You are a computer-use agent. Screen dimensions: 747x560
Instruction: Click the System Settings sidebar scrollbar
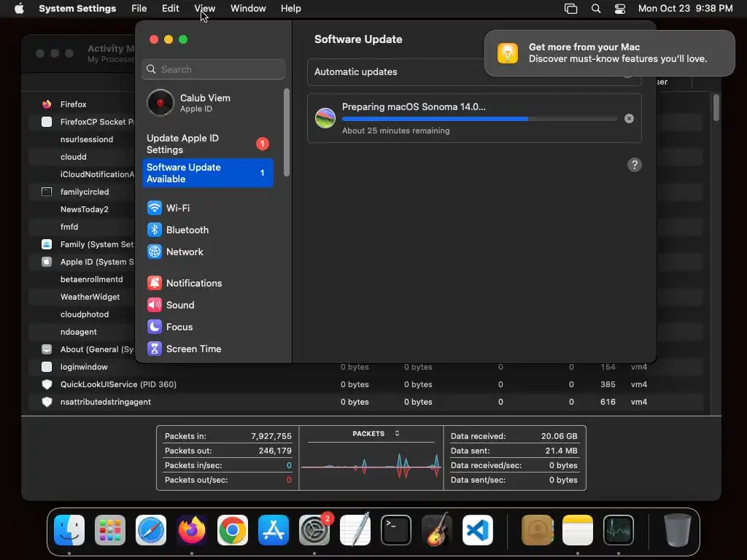tap(286, 133)
